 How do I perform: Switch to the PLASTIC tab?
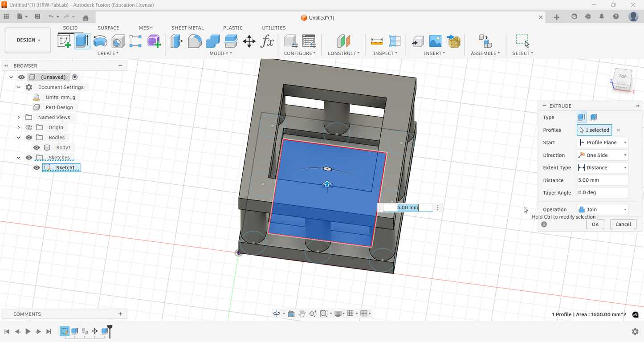[x=233, y=28]
